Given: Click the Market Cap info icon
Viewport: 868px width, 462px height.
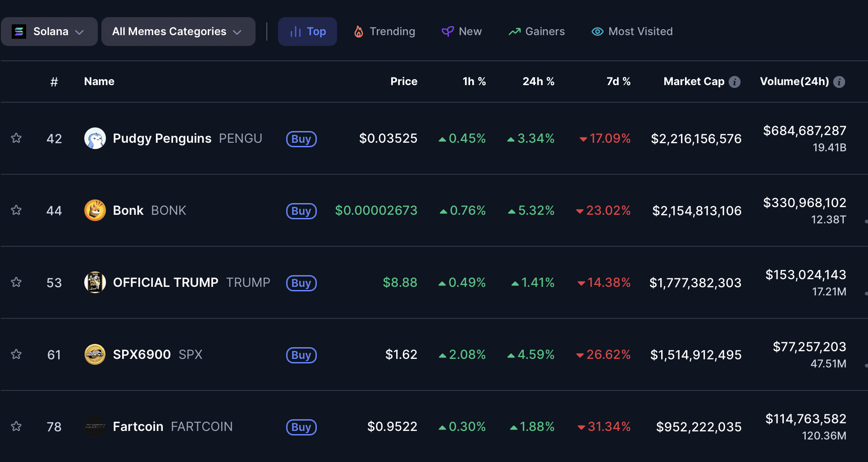Looking at the screenshot, I should (x=735, y=82).
